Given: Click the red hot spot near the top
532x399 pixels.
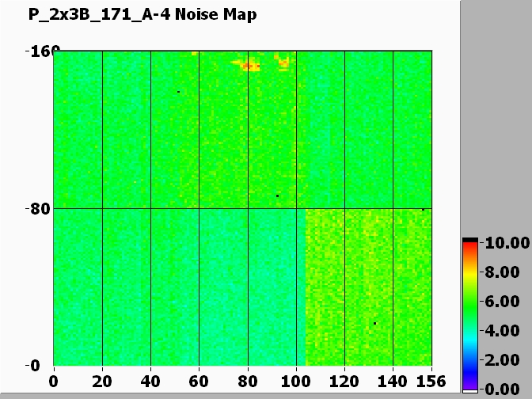Looking at the screenshot, I should tap(250, 66).
